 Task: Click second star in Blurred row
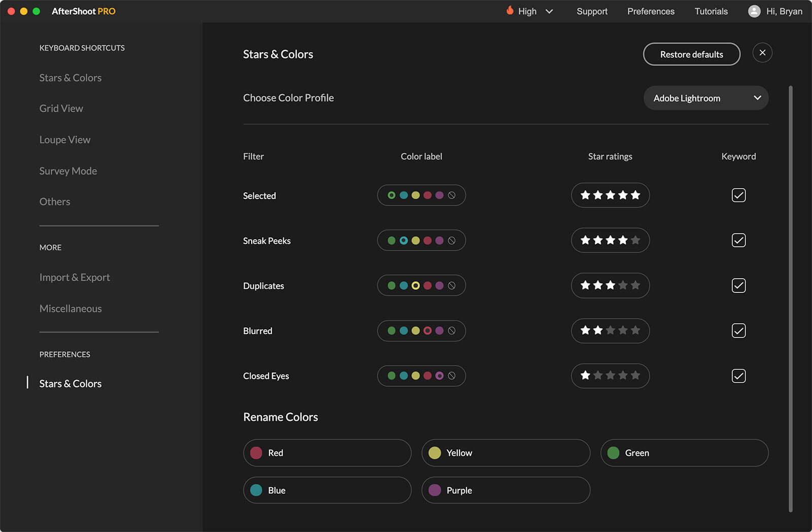click(x=598, y=330)
